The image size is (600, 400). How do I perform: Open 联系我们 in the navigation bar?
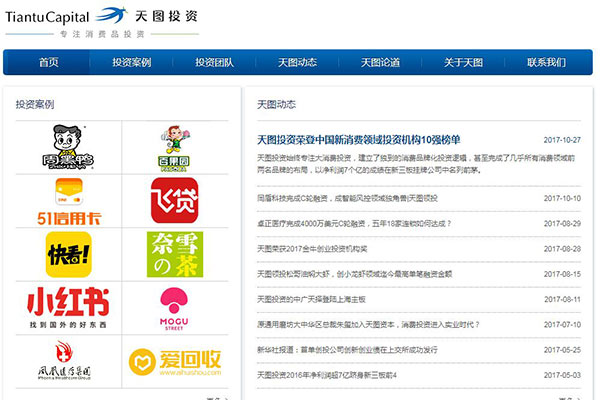(546, 62)
